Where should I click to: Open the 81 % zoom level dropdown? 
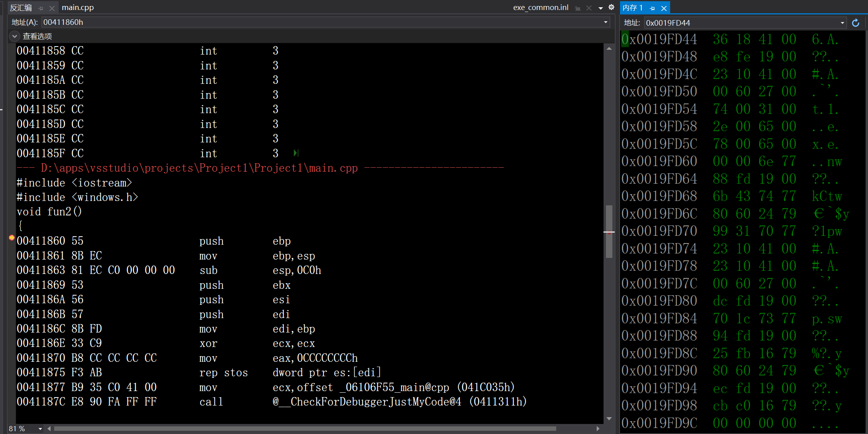40,429
